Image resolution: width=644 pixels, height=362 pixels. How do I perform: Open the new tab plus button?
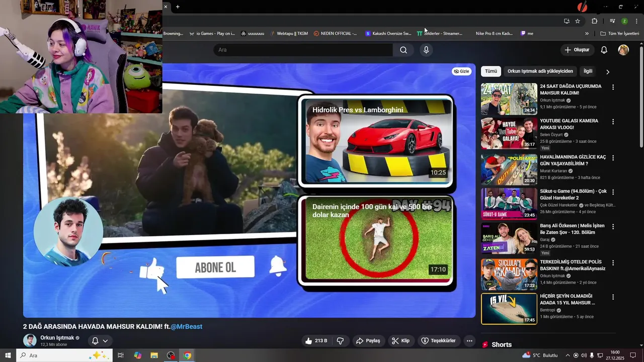point(178,7)
